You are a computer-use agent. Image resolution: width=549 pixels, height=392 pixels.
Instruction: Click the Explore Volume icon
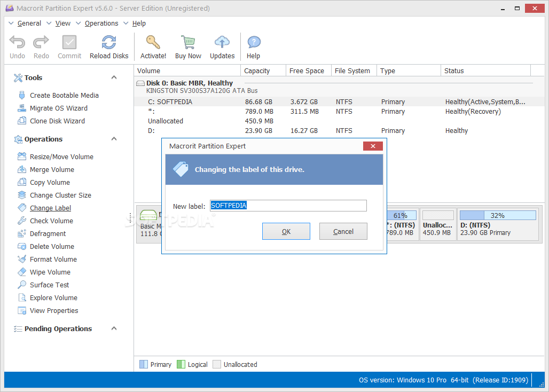22,297
